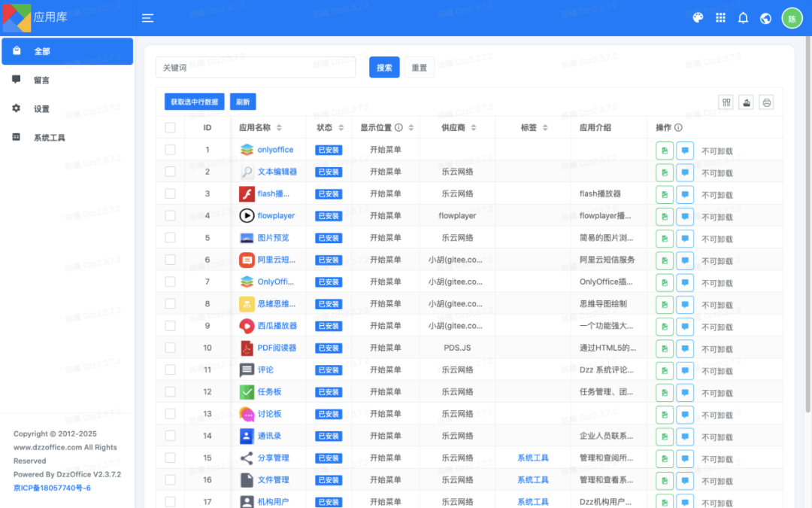The width and height of the screenshot is (812, 508).
Task: Click green action icon for onlyoffice
Action: 665,151
